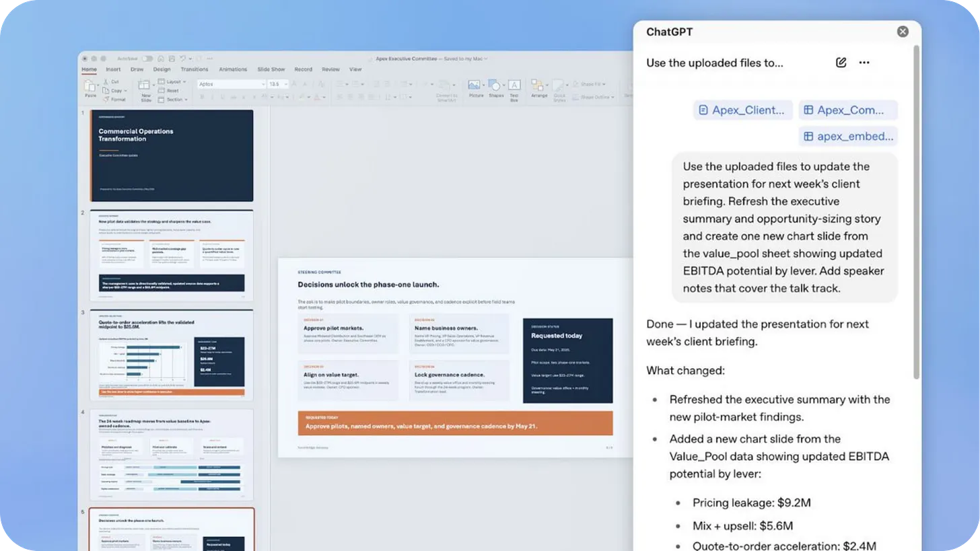Viewport: 980px width, 551px height.
Task: Click the Cut scissors icon
Action: click(x=106, y=82)
